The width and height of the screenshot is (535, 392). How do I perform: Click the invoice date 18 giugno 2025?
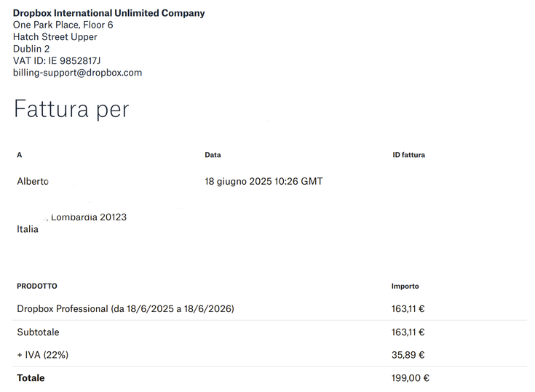pos(263,181)
